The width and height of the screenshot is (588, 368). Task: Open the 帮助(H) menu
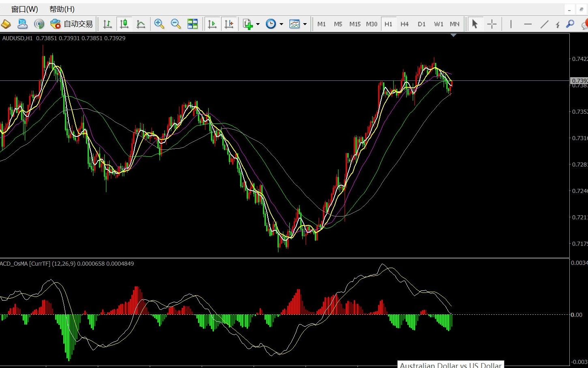pos(62,9)
